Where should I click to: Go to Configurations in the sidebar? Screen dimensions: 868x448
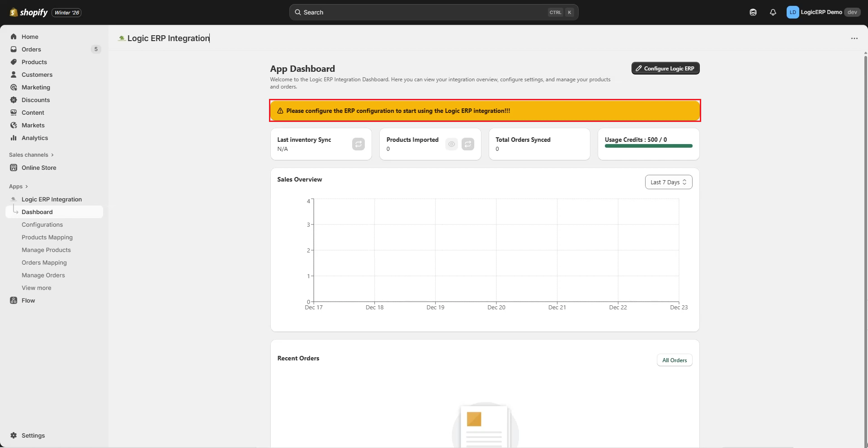tap(42, 224)
